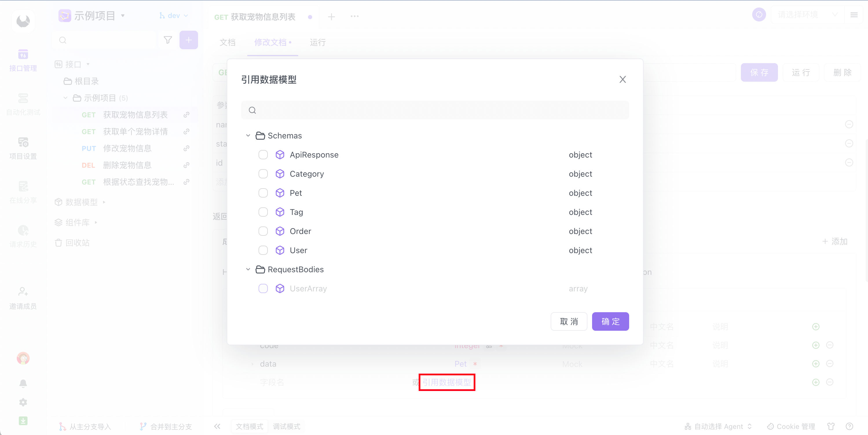Click the Tag cube icon
This screenshot has width=868, height=435.
coord(280,212)
